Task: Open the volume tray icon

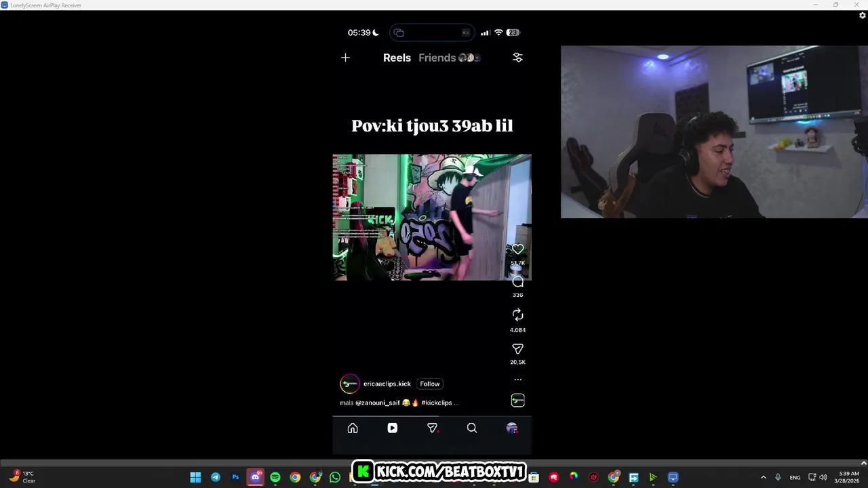Action: [825, 477]
